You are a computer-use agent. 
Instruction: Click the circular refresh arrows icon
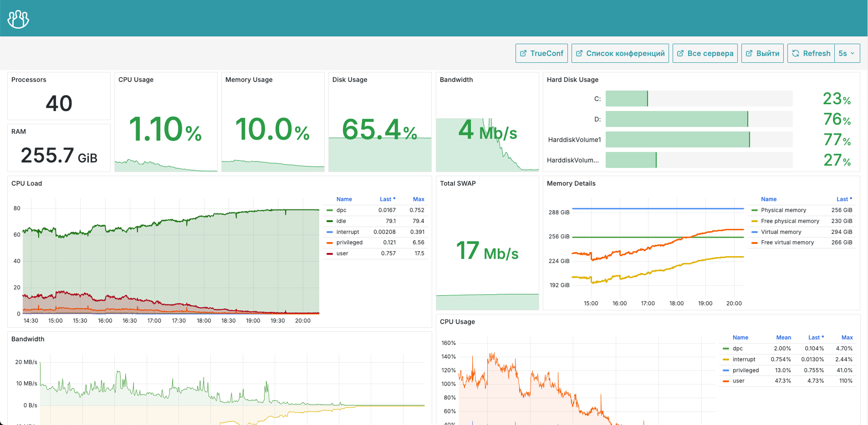[796, 53]
